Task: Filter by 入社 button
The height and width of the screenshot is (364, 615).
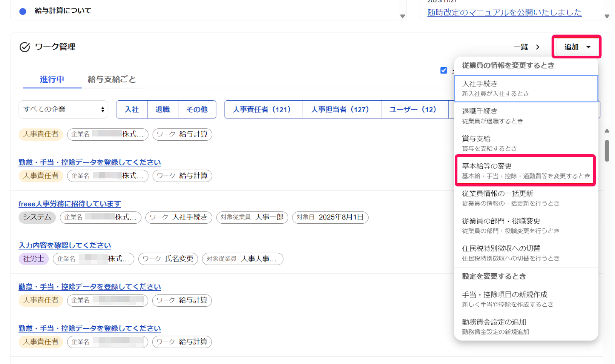Action: 132,110
